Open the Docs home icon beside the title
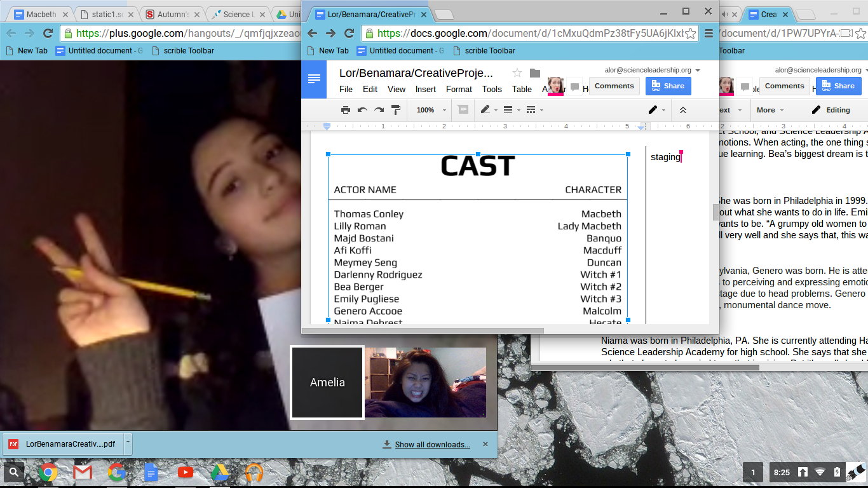The height and width of the screenshot is (488, 868). [x=314, y=79]
